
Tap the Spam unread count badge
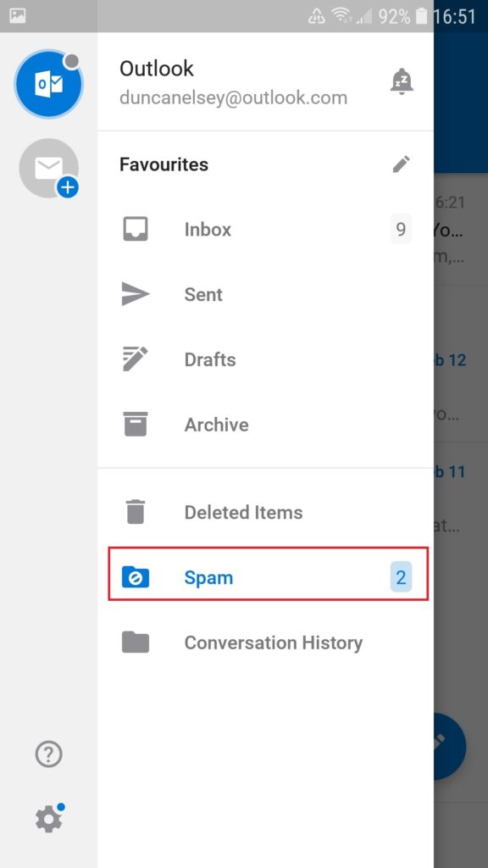tap(401, 576)
